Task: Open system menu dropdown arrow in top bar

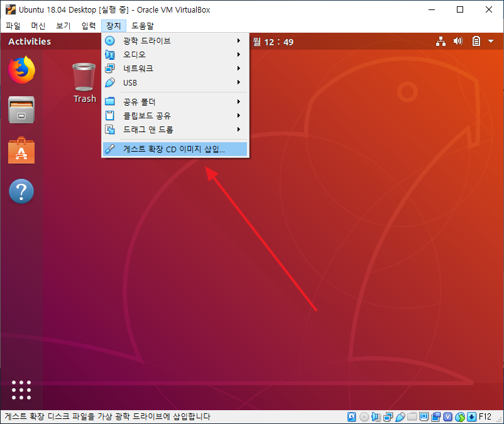Action: tap(491, 41)
